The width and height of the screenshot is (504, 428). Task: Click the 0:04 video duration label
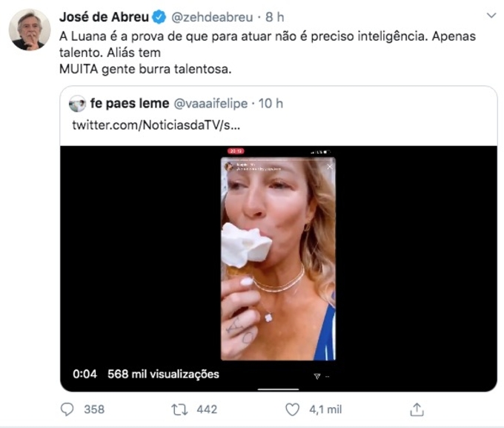click(x=85, y=374)
